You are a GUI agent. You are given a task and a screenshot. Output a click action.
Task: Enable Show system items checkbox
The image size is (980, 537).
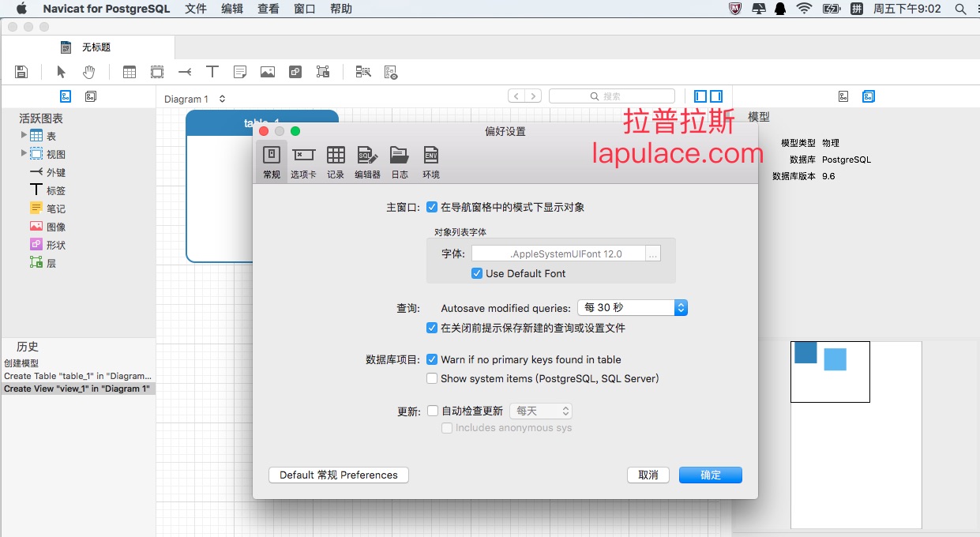[432, 378]
